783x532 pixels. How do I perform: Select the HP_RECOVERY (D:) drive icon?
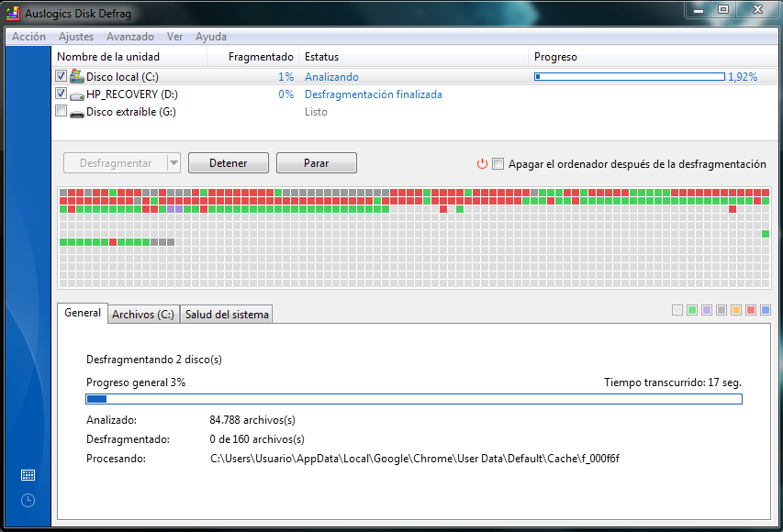point(76,94)
